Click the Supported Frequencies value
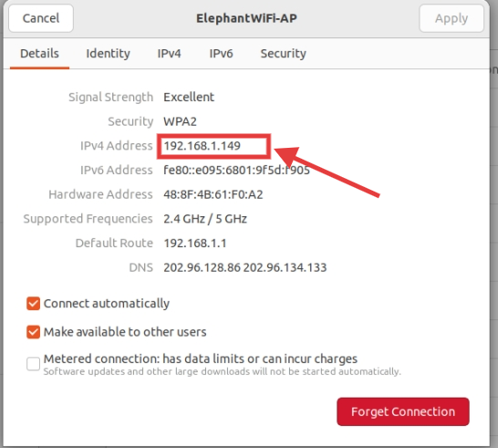The width and height of the screenshot is (498, 448). tap(205, 219)
